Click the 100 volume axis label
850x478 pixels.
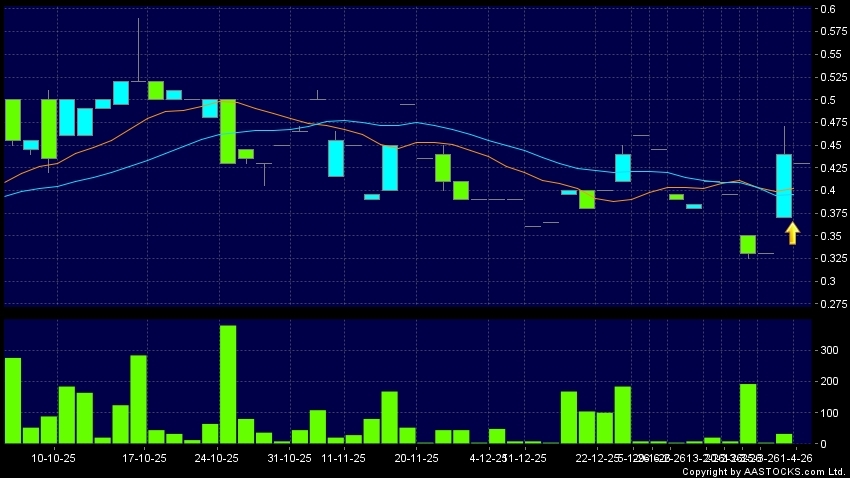829,412
